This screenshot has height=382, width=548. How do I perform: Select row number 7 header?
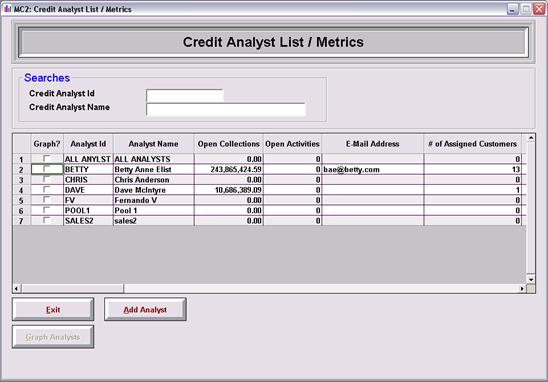[x=22, y=221]
